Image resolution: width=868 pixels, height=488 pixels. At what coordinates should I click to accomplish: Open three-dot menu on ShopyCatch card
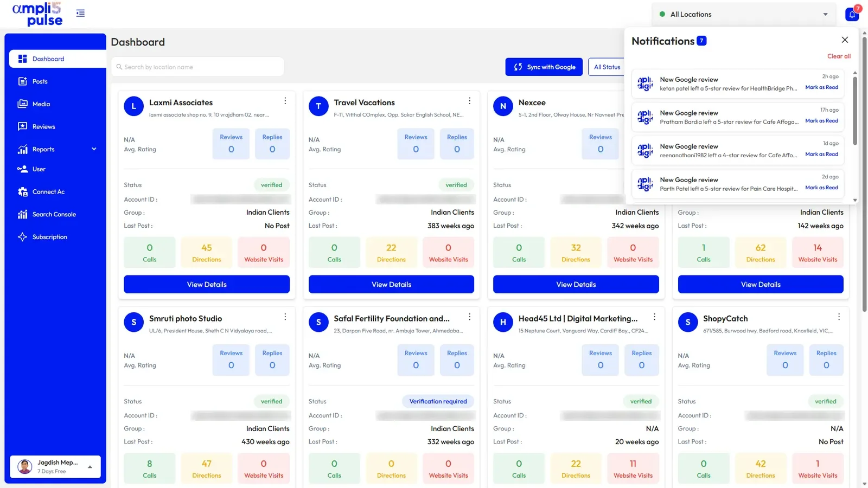(839, 317)
